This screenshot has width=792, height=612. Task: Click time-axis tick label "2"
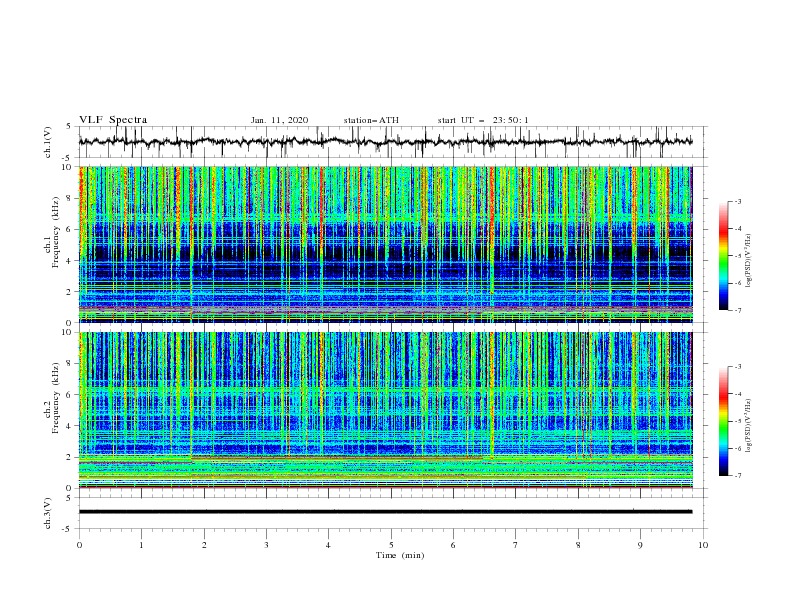click(204, 545)
